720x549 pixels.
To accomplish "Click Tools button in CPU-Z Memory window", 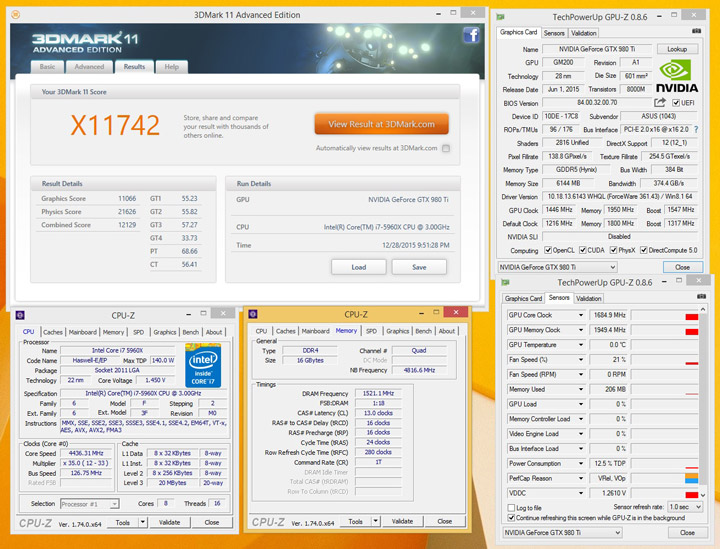I will point(356,521).
